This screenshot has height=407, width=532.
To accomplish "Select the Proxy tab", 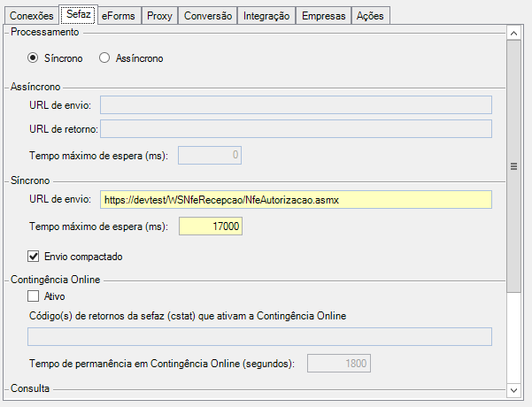I will click(x=159, y=16).
